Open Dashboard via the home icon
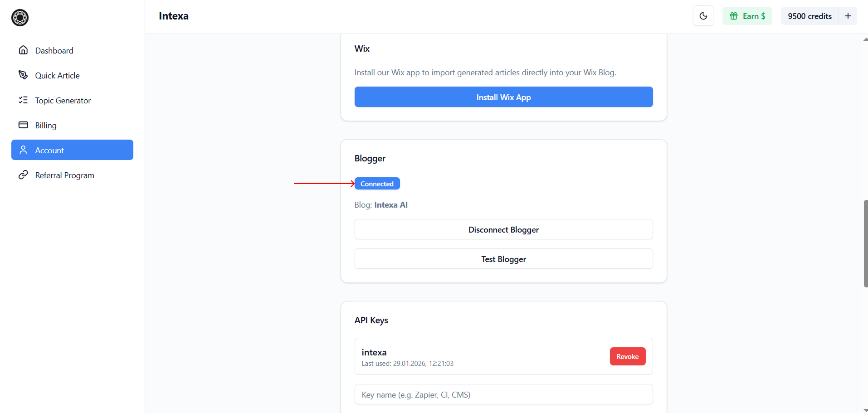The image size is (868, 413). pos(23,50)
